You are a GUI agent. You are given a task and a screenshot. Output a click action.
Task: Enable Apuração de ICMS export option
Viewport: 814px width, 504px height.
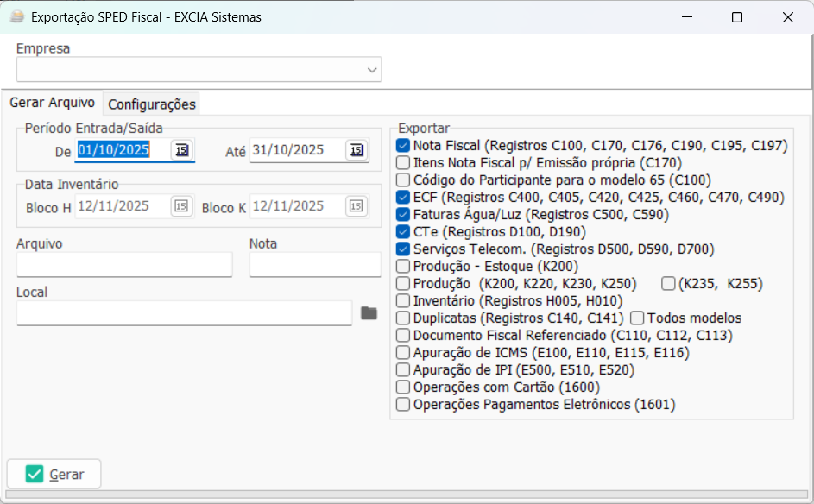click(403, 353)
